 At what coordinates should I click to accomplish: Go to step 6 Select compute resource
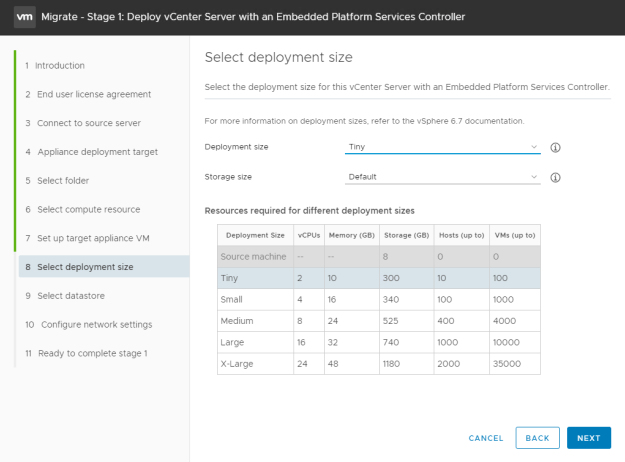click(83, 209)
